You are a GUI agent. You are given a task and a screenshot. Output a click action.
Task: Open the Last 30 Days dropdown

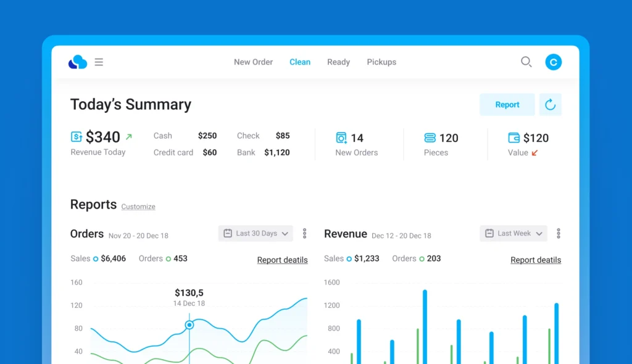point(255,233)
